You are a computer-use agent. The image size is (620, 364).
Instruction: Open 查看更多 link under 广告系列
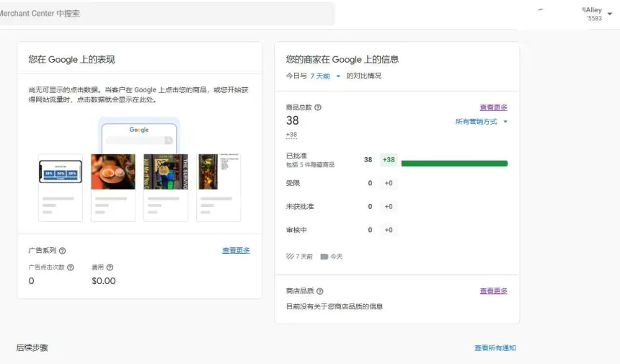(x=236, y=250)
